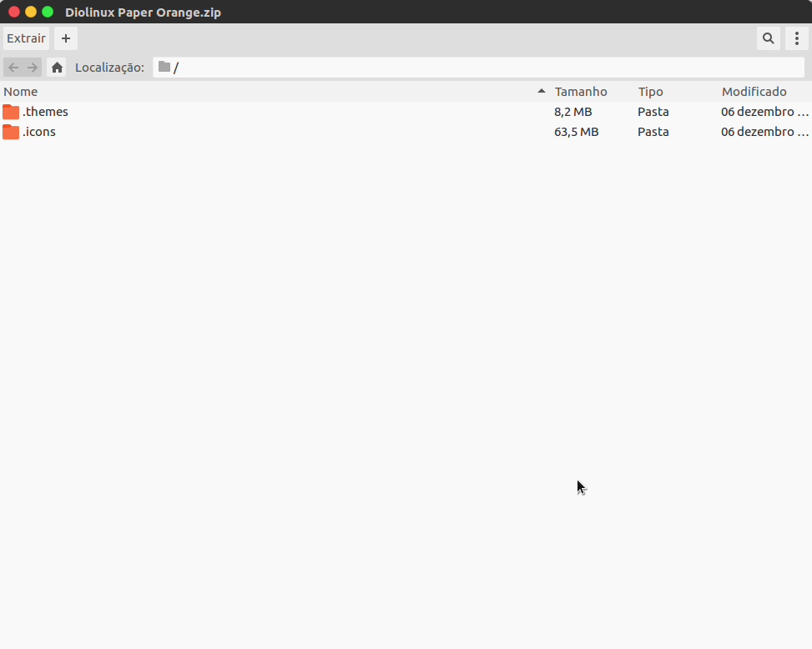Viewport: 812px width, 649px height.
Task: Sort the list by Nome column
Action: [275, 92]
